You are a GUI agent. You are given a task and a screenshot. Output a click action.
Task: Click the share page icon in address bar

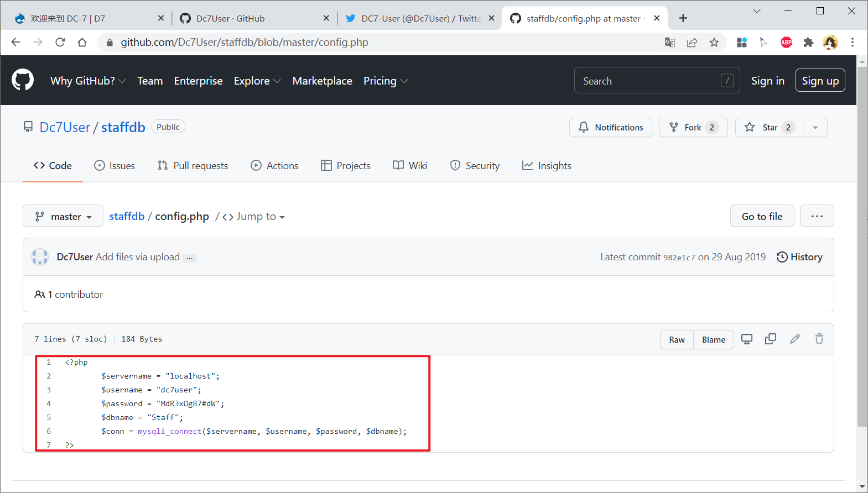(692, 42)
